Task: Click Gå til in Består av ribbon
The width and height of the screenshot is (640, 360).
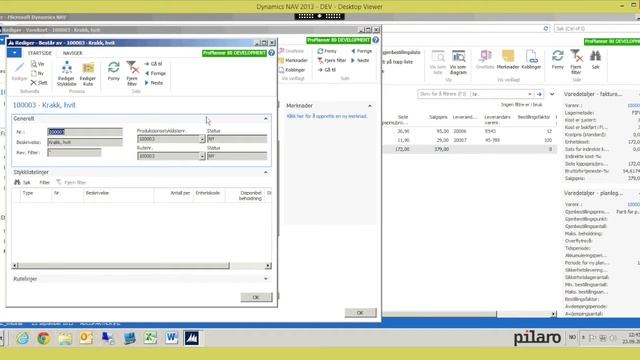Action: (x=153, y=64)
